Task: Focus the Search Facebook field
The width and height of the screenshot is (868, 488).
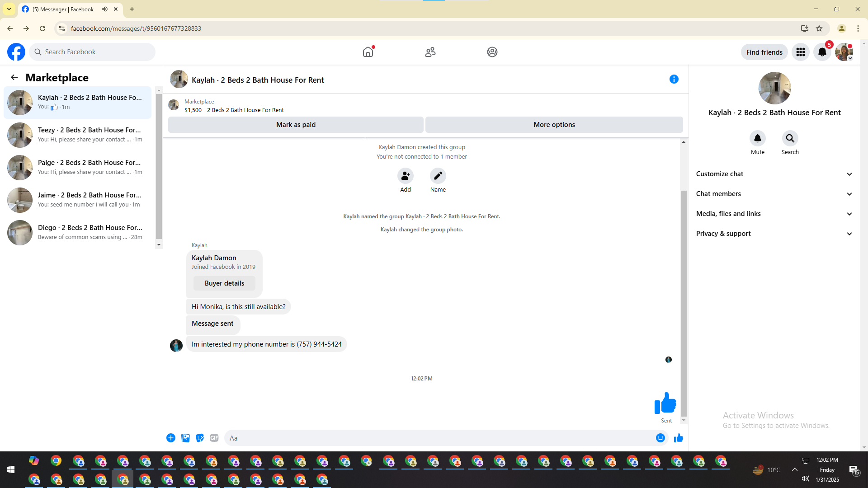Action: (x=93, y=52)
